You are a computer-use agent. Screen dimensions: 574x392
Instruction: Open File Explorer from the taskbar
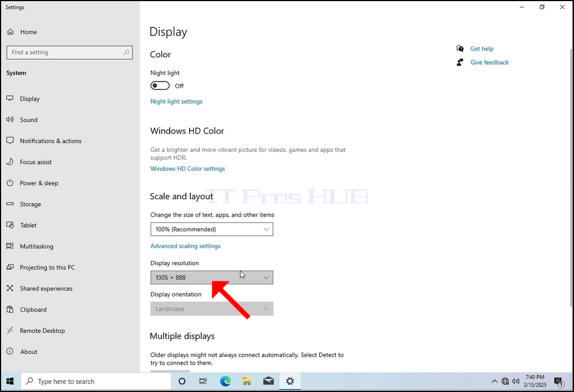(x=247, y=381)
